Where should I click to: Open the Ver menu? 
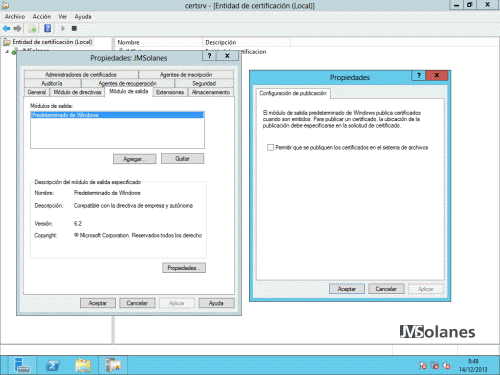[x=63, y=16]
